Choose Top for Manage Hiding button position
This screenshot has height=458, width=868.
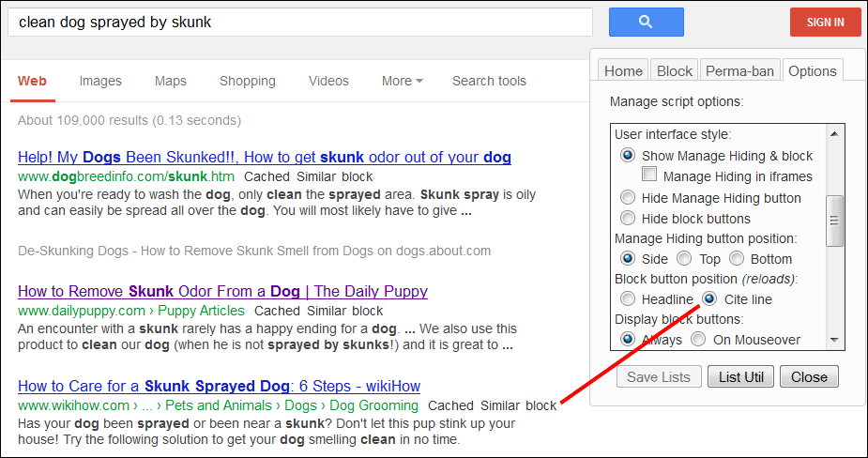coord(684,259)
